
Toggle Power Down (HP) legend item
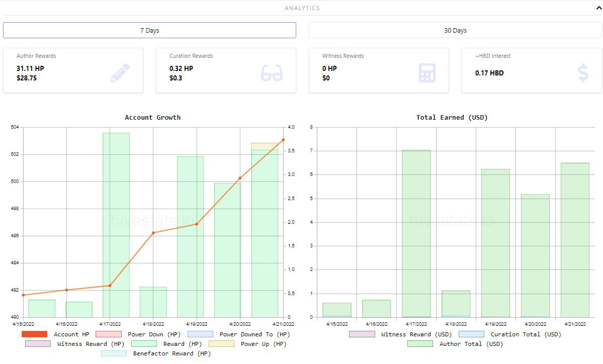[x=138, y=334]
